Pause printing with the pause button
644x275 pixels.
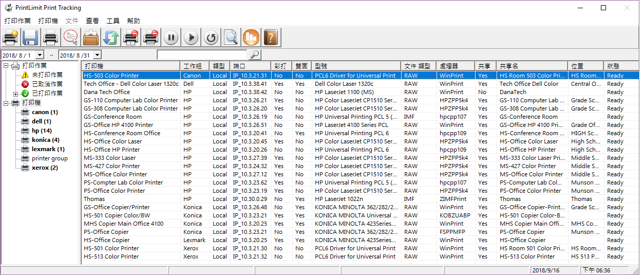coord(171,38)
